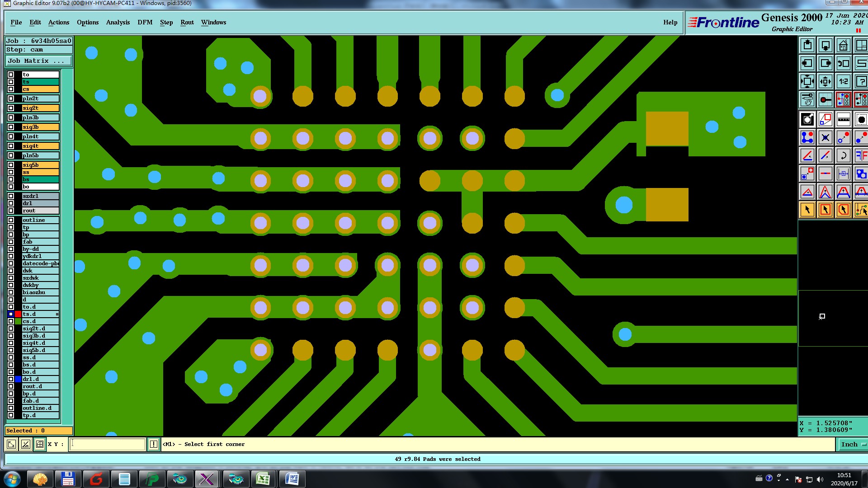Click the question mark help icon
Viewport: 868px width, 488px height.
coord(861,82)
